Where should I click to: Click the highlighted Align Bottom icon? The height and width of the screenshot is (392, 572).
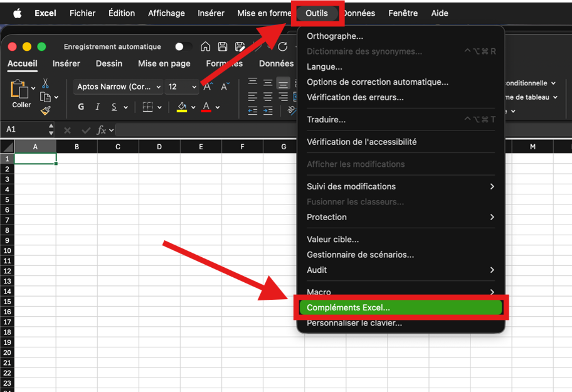[283, 84]
